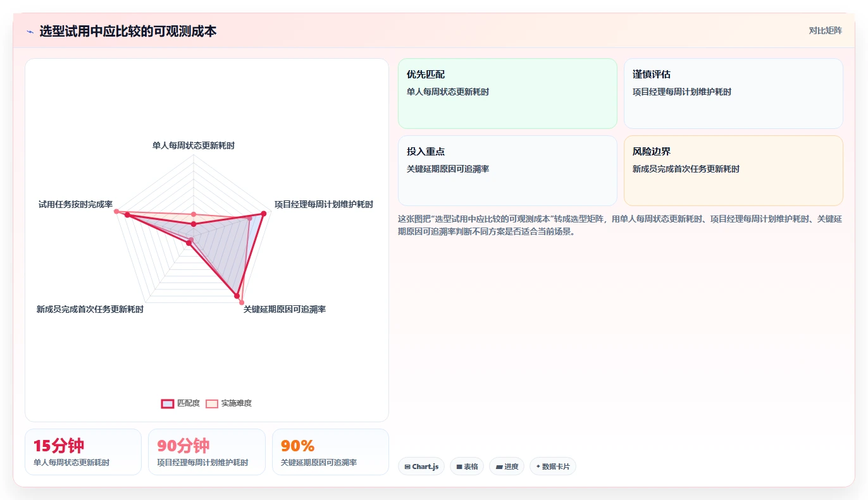The height and width of the screenshot is (500, 868).
Task: Click radar axis label 关键延期原因可追溯率
Action: coord(285,309)
